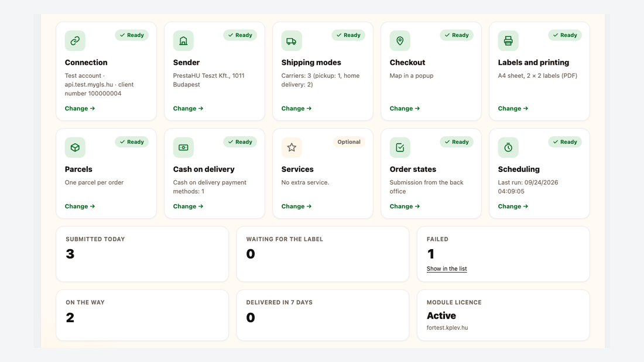Click Ready badge on Parcels card
This screenshot has width=644, height=362.
tap(132, 142)
